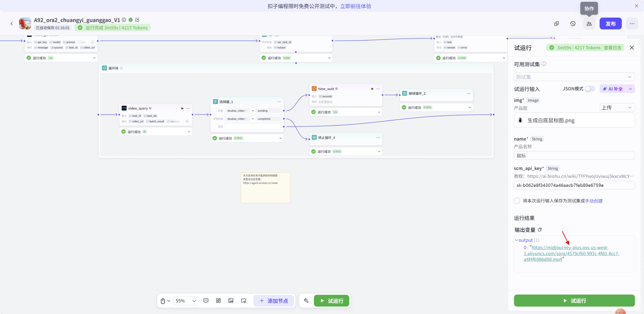Click the duplicate workflow icon in header
644x314 pixels.
coord(556,24)
